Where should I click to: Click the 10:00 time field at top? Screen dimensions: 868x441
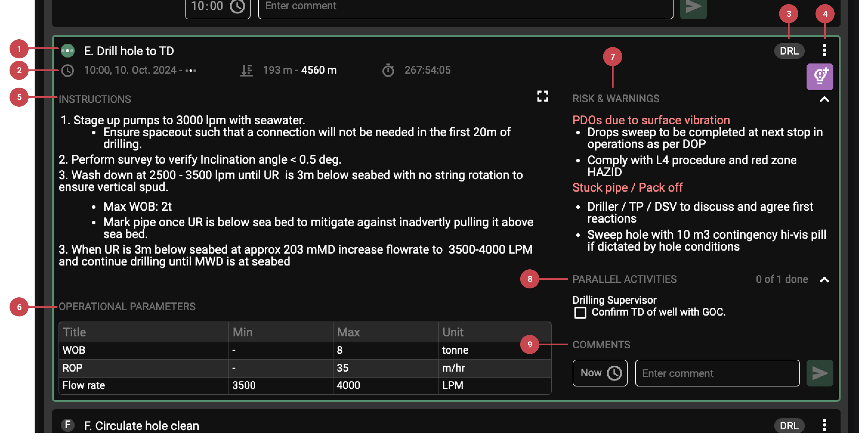pos(217,7)
